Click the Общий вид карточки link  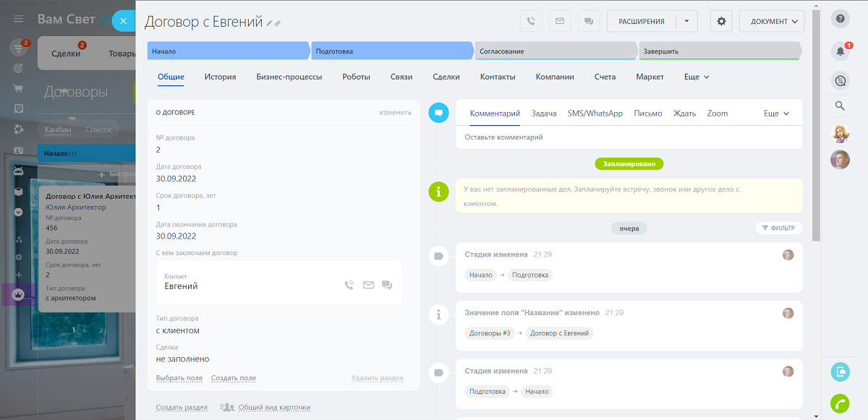274,408
